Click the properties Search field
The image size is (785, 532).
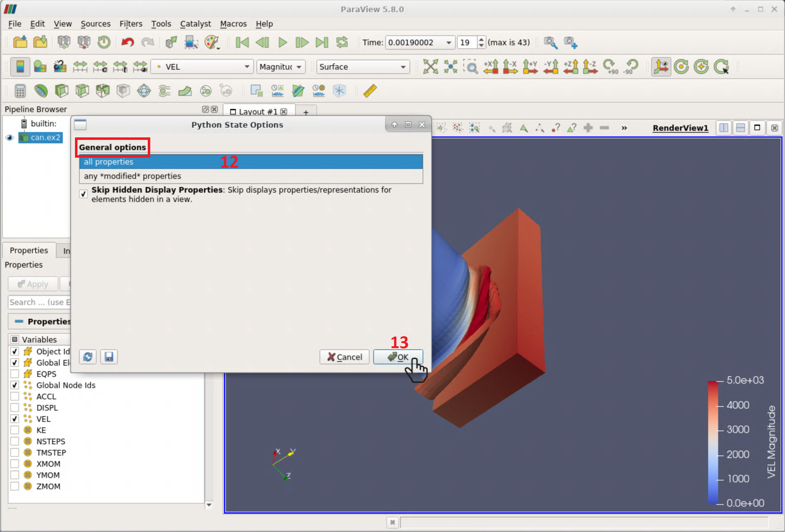[39, 302]
